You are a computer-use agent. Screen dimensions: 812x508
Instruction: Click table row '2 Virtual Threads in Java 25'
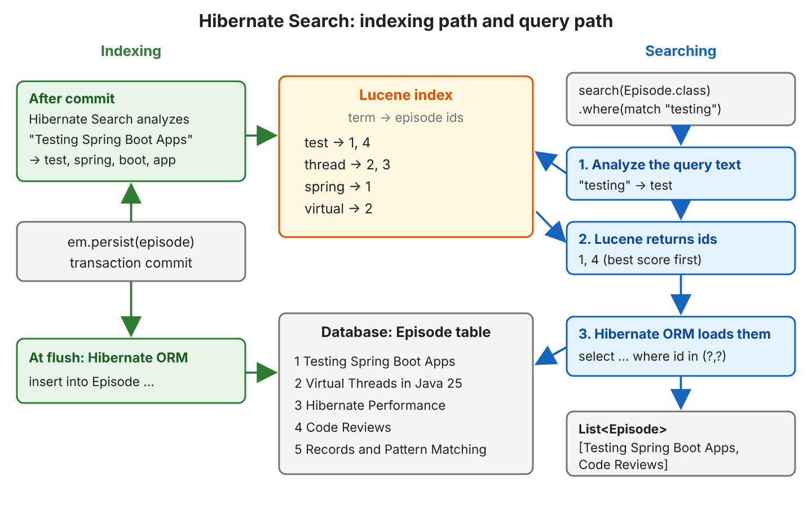point(378,383)
